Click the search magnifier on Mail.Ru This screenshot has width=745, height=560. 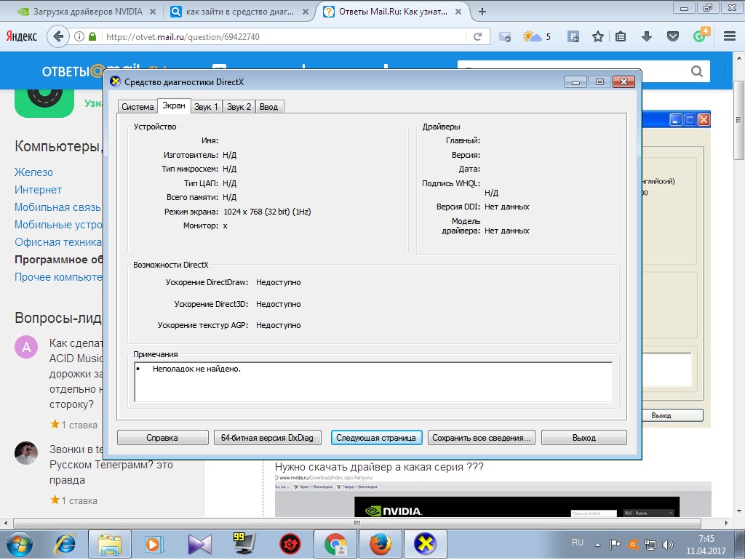pos(696,71)
